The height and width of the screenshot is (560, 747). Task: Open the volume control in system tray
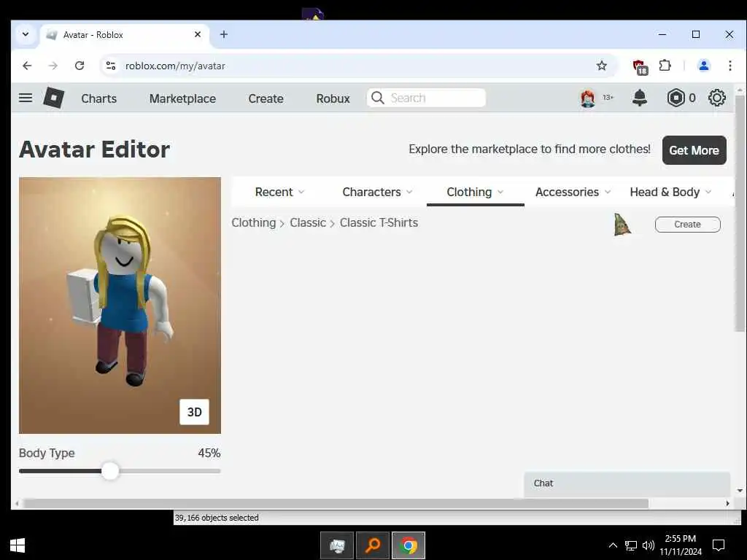(649, 545)
